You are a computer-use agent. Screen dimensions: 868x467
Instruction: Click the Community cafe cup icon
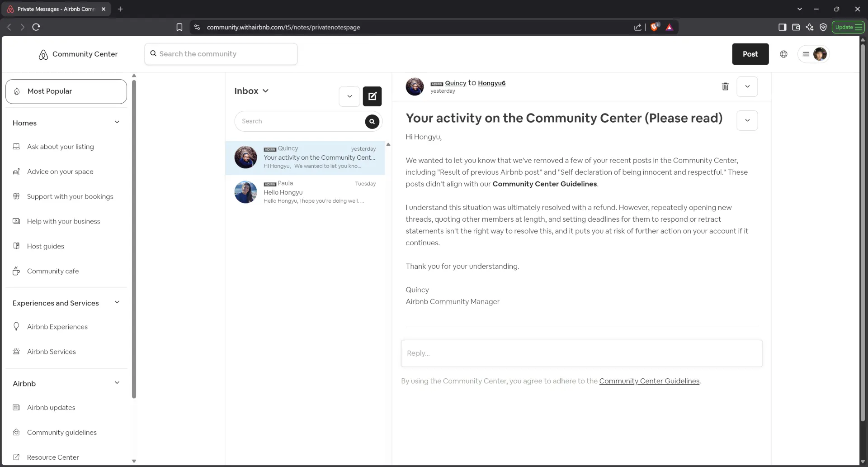[16, 271]
